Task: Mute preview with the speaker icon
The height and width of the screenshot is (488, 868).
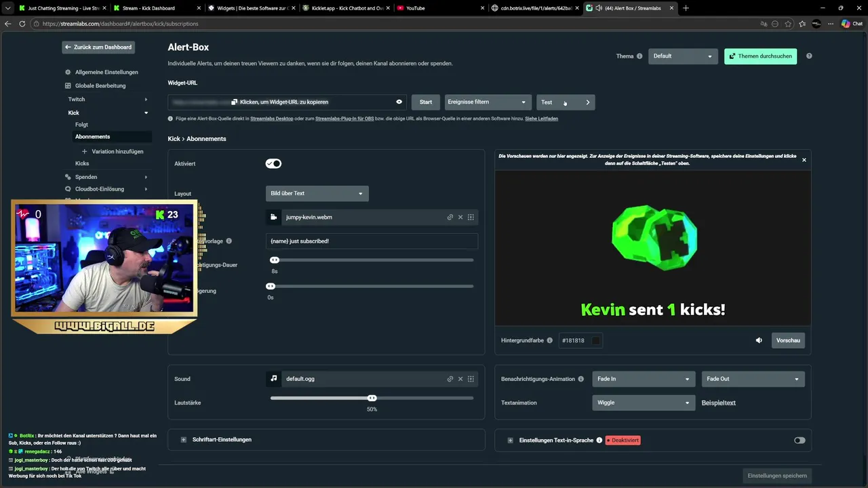Action: pos(759,340)
